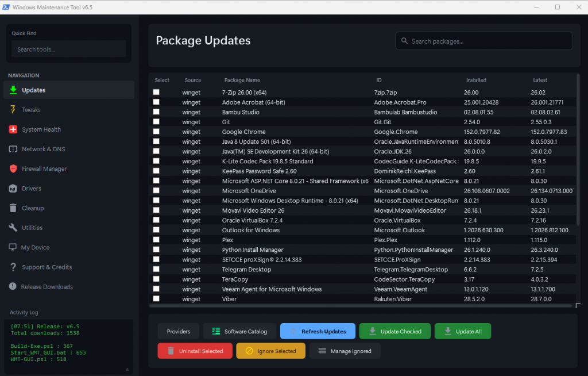Select the Microsoft OneDrive row name
The width and height of the screenshot is (588, 376).
pos(249,191)
